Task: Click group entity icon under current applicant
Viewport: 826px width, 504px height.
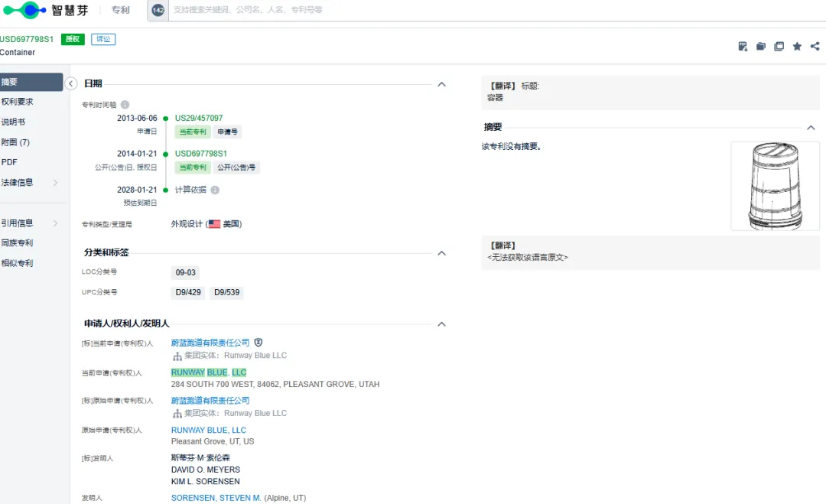Action: coord(177,356)
